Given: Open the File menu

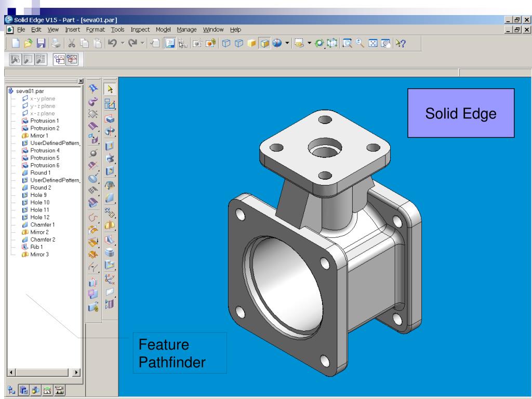Looking at the screenshot, I should pyautogui.click(x=21, y=30).
